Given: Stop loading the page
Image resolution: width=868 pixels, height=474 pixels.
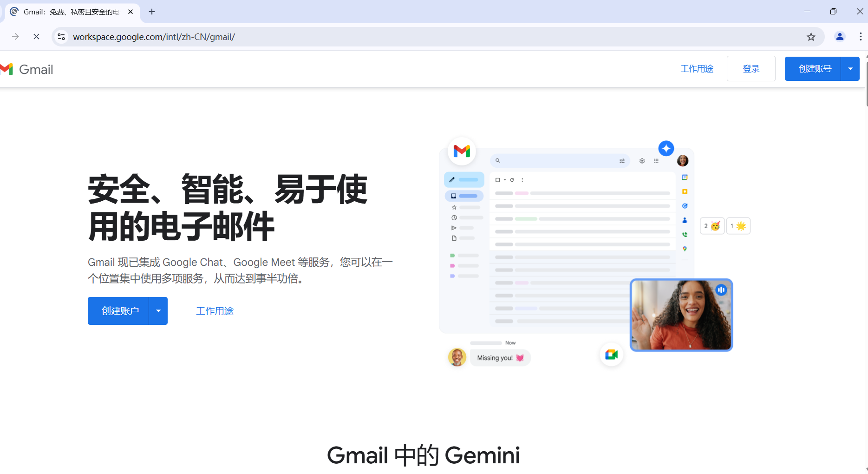Looking at the screenshot, I should (x=37, y=37).
